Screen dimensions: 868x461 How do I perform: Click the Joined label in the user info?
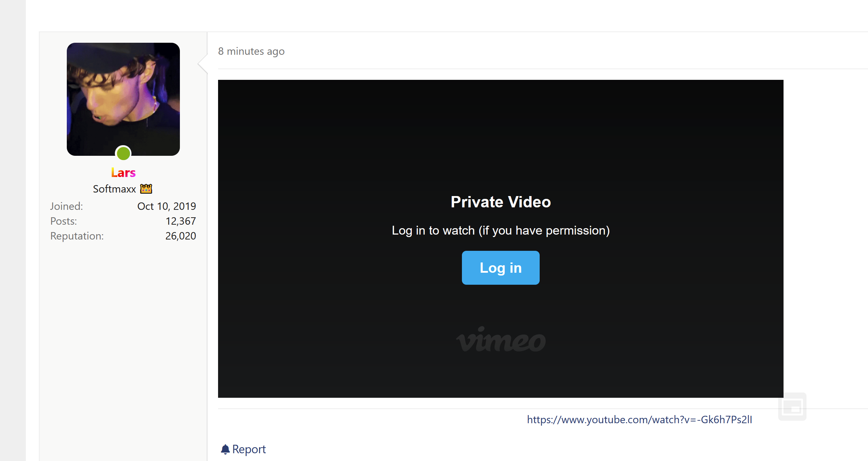(x=66, y=206)
